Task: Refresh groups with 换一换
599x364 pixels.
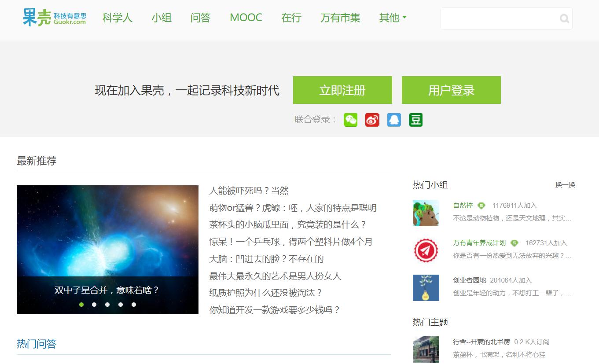Action: (x=565, y=185)
